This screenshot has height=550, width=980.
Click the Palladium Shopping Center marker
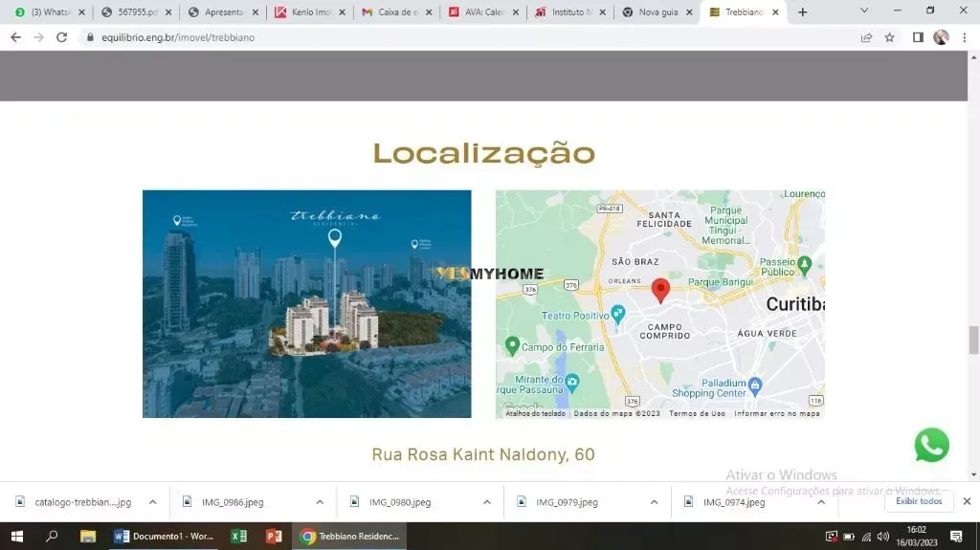pos(755,386)
